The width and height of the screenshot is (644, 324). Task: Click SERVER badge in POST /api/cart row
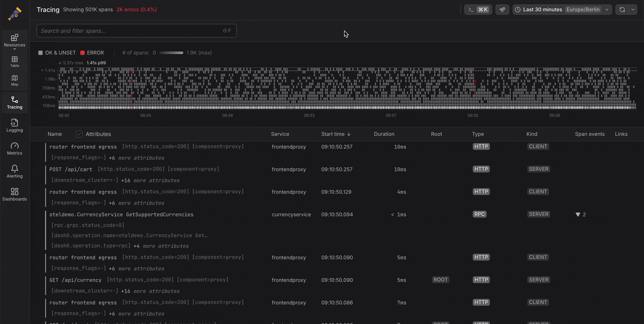coord(539,169)
